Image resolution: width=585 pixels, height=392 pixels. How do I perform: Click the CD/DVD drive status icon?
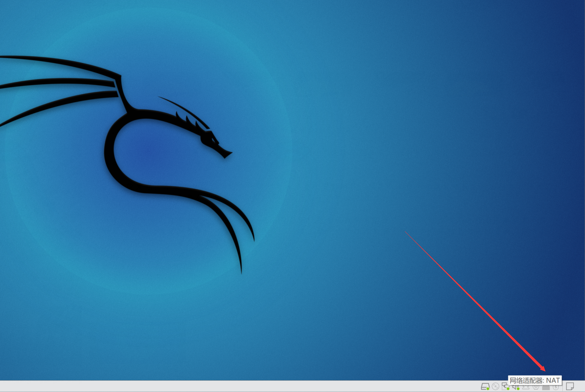coord(495,386)
